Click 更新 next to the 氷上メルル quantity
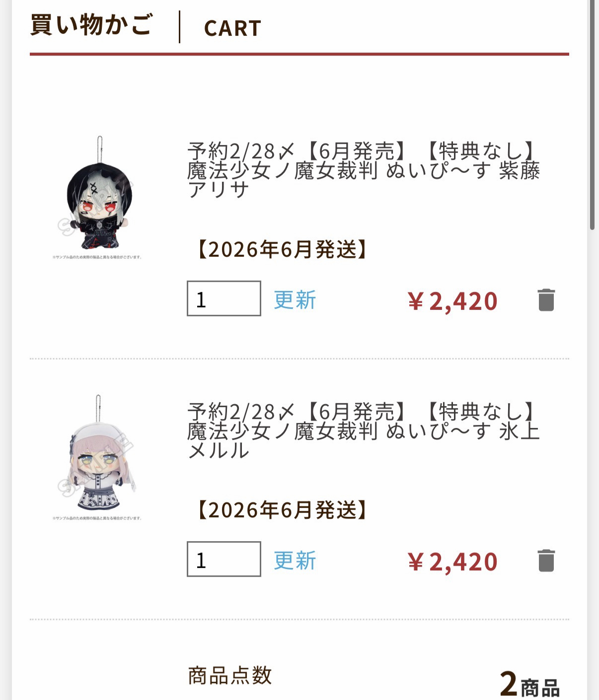This screenshot has height=700, width=599. tap(295, 560)
